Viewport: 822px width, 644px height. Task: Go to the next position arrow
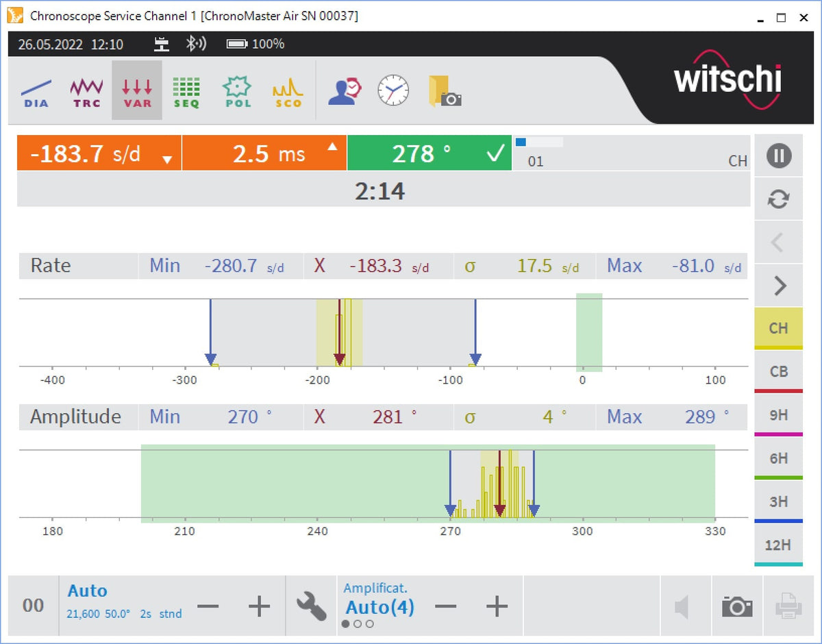pyautogui.click(x=778, y=285)
